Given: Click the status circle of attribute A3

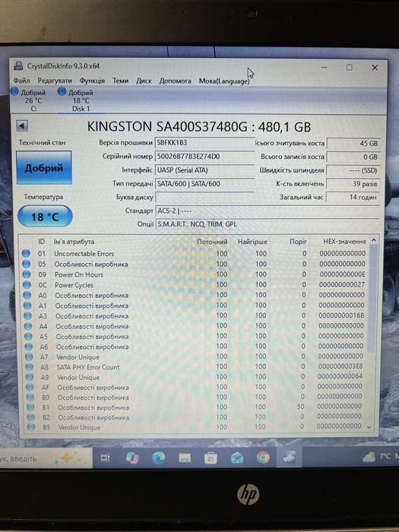Looking at the screenshot, I should [x=28, y=316].
